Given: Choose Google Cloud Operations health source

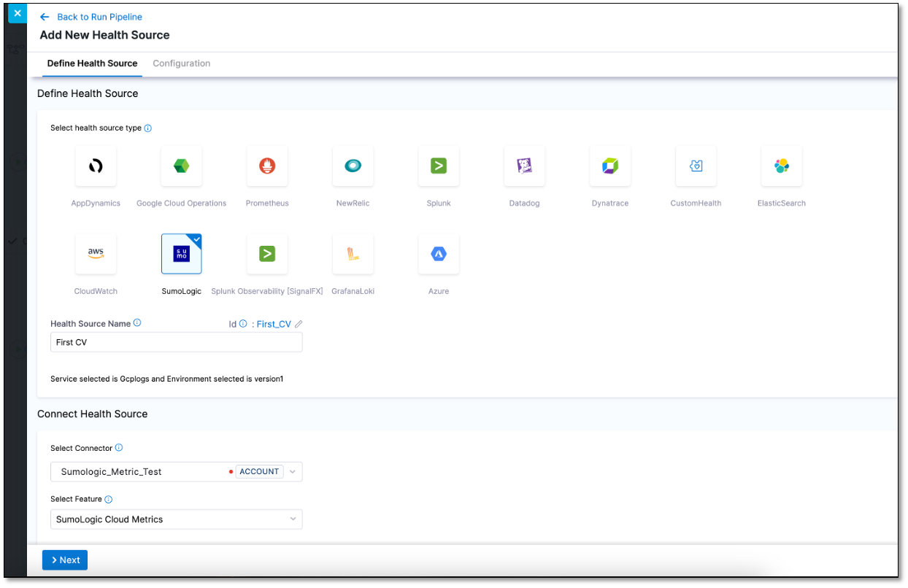Looking at the screenshot, I should [x=181, y=166].
